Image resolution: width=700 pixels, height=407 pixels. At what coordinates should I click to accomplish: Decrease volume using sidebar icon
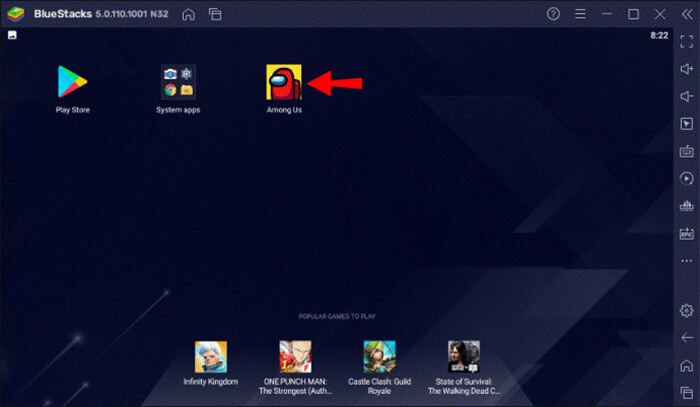(686, 96)
